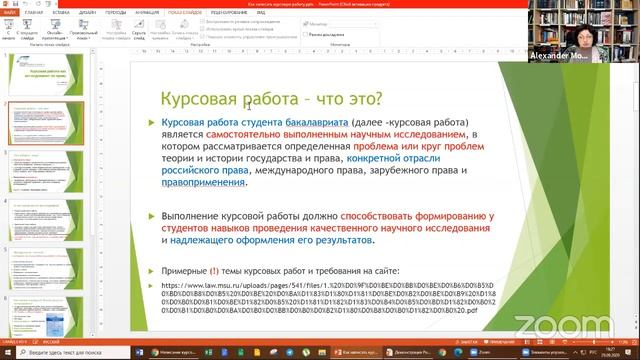Viewport: 640px width, 360px height.
Task: Click Заметки button in status bar
Action: pyautogui.click(x=467, y=342)
